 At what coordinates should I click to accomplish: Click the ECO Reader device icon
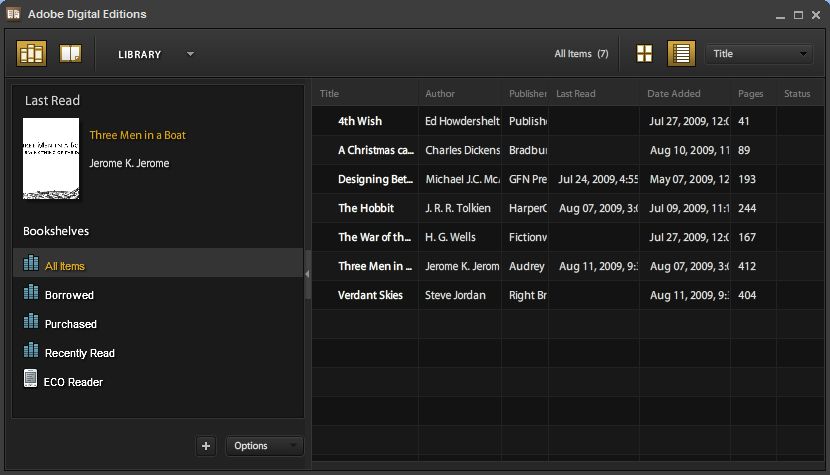pyautogui.click(x=31, y=378)
